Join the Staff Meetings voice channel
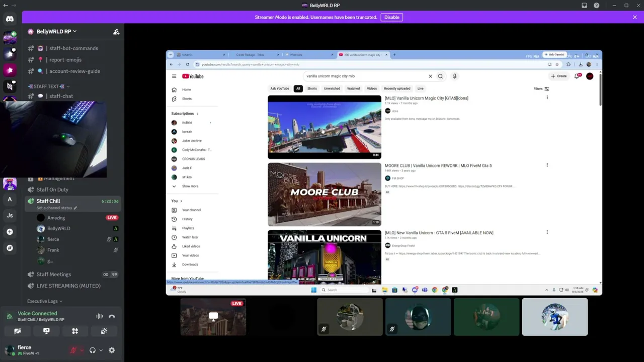 (73, 275)
